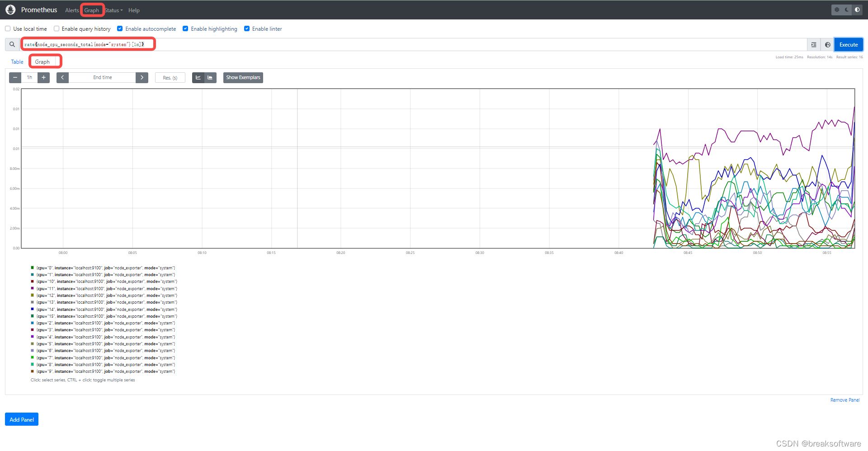Click the search magnifier icon
Screen dimensions: 868x451
12,44
